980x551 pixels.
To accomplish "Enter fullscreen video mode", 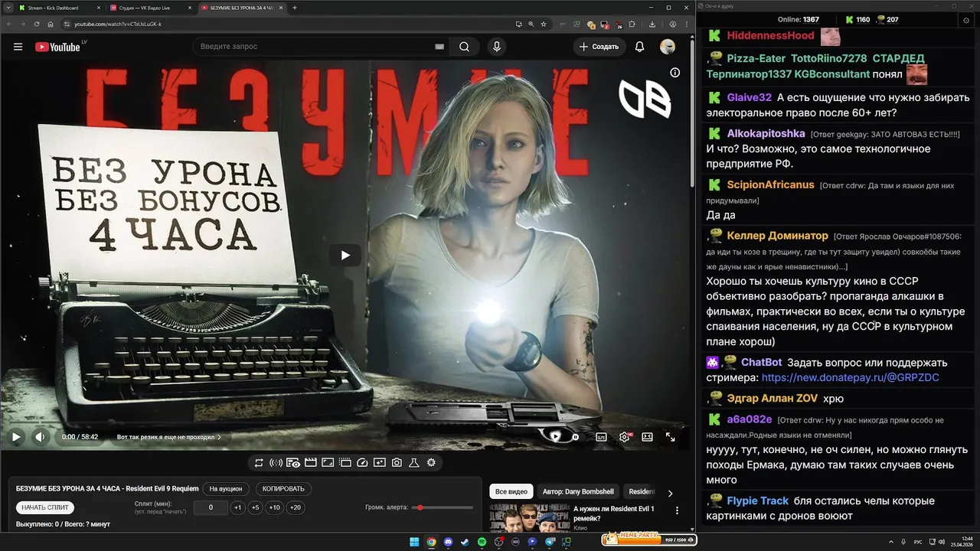I will click(670, 437).
